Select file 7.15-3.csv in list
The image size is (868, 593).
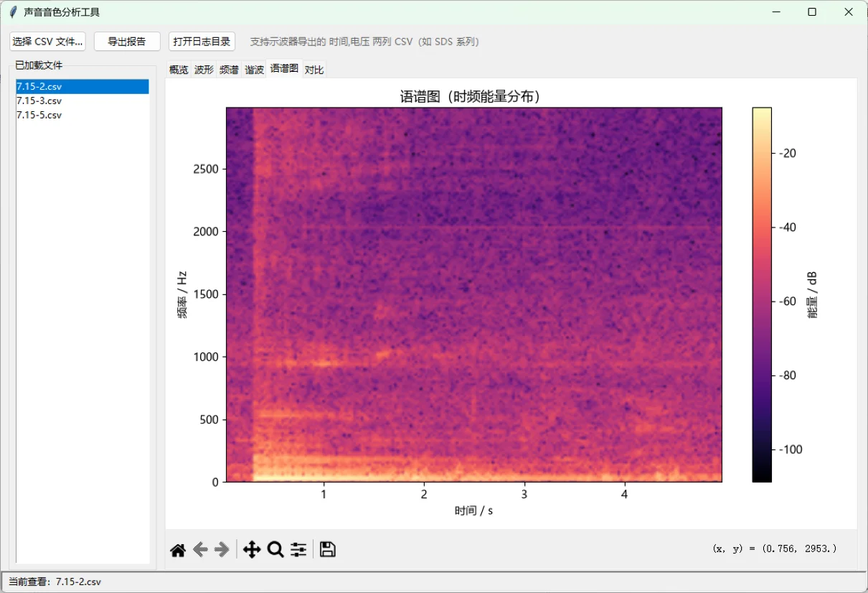coord(82,101)
